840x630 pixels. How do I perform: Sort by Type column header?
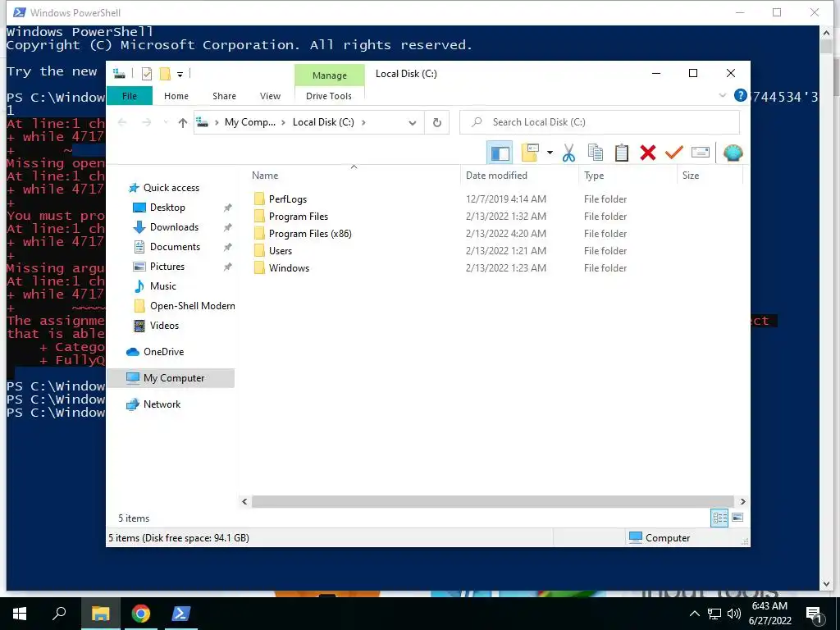pyautogui.click(x=628, y=176)
